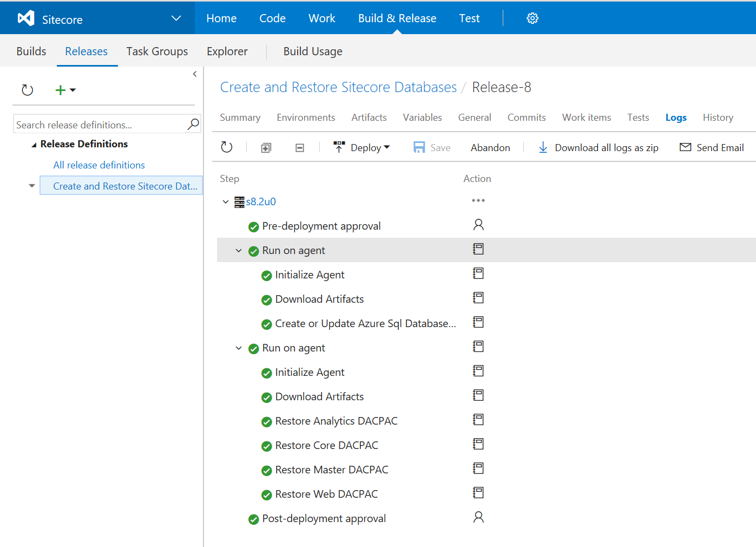Screen dimensions: 756x547
Task: Switch to the Variables tab
Action: coord(422,118)
